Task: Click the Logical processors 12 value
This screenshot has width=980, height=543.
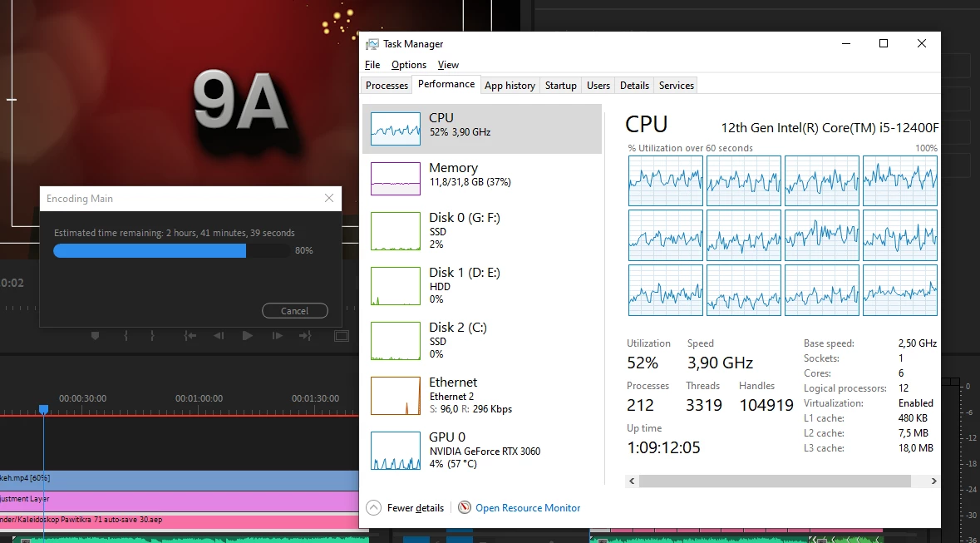Action: 904,388
